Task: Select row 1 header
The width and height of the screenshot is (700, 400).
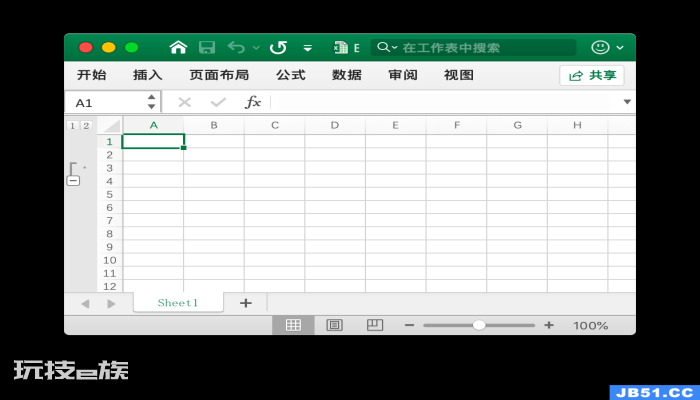Action: click(109, 142)
